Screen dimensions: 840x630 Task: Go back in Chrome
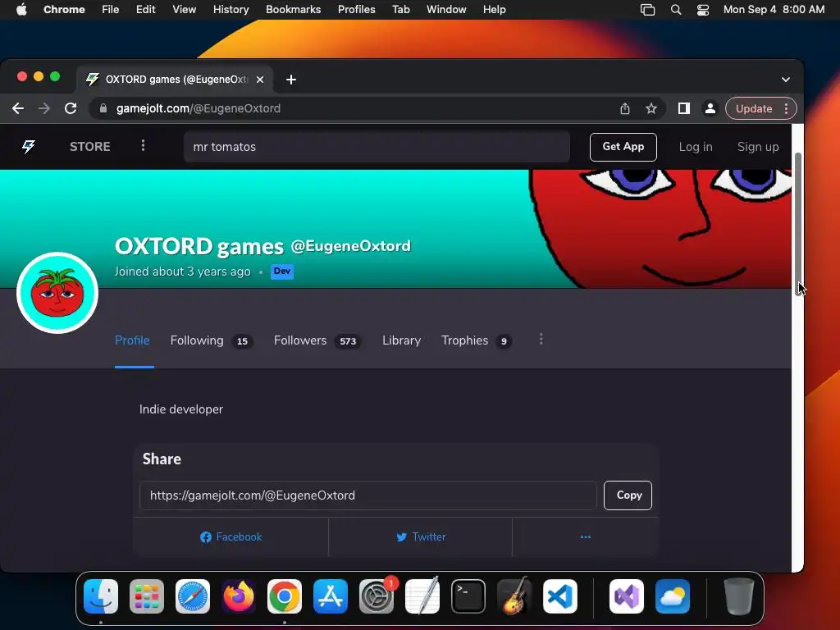click(18, 108)
